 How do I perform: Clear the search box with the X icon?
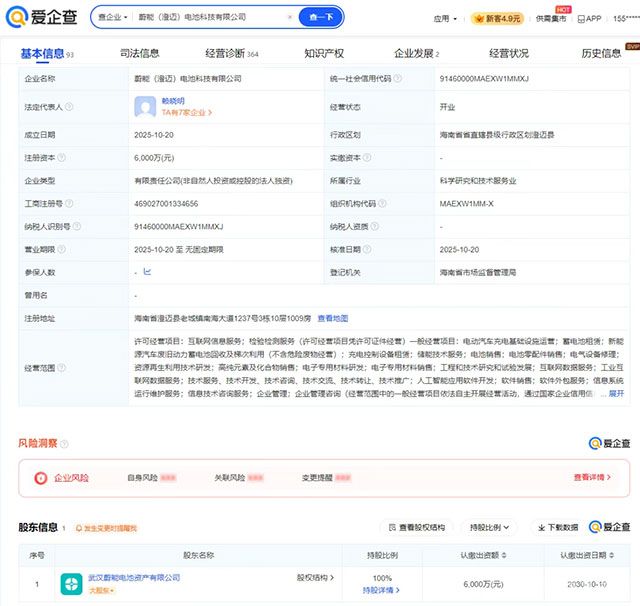[290, 18]
